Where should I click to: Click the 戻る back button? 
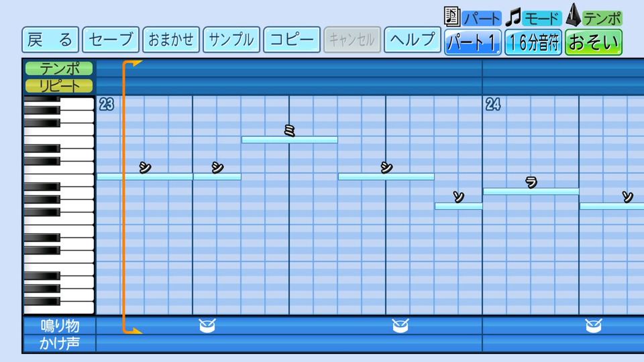pos(50,40)
